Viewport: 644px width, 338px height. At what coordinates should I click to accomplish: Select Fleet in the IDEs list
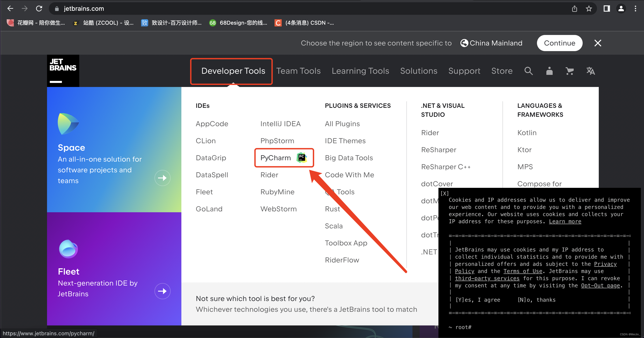204,192
